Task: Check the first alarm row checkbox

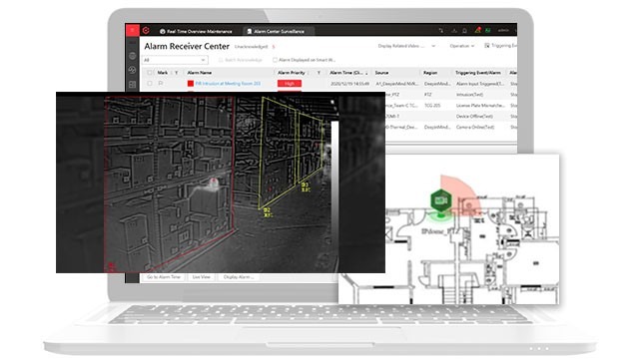Action: pyautogui.click(x=150, y=84)
